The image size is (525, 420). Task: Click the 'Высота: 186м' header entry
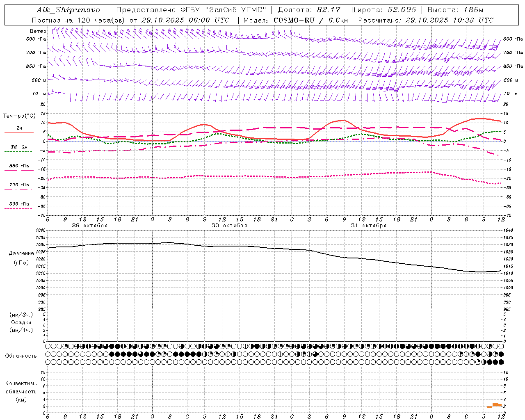pyautogui.click(x=456, y=10)
